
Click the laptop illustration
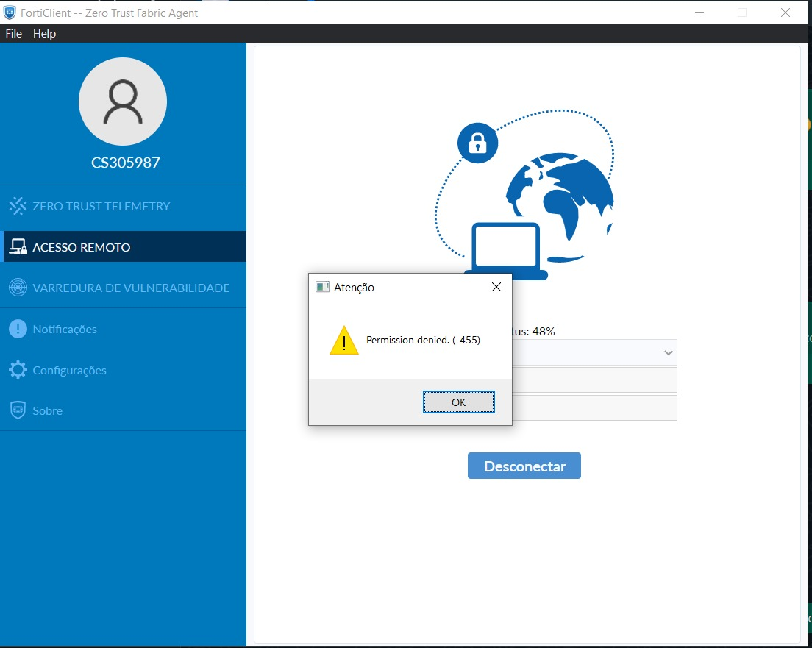tap(506, 252)
